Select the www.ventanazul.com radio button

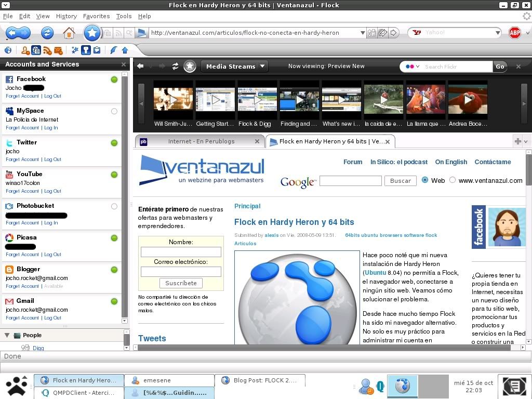(453, 180)
